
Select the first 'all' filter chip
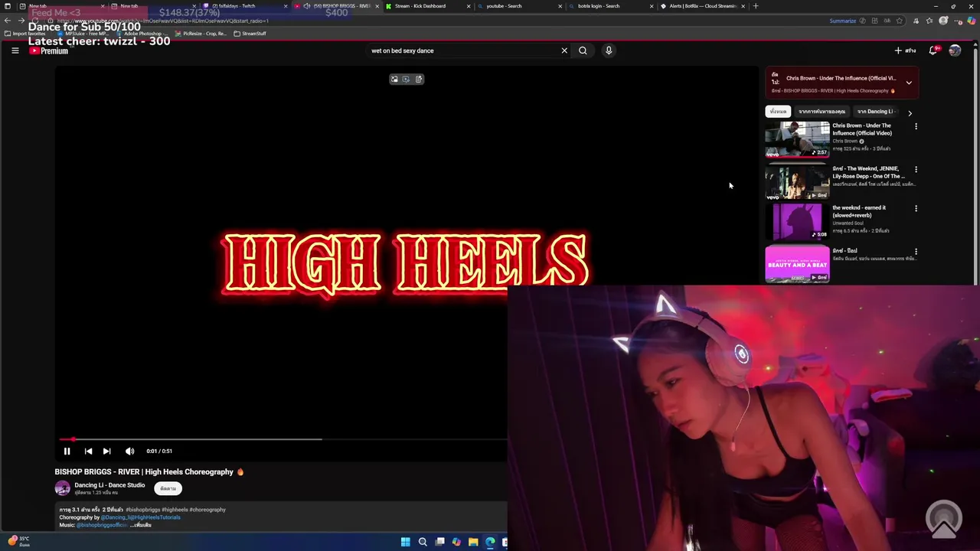click(x=778, y=112)
